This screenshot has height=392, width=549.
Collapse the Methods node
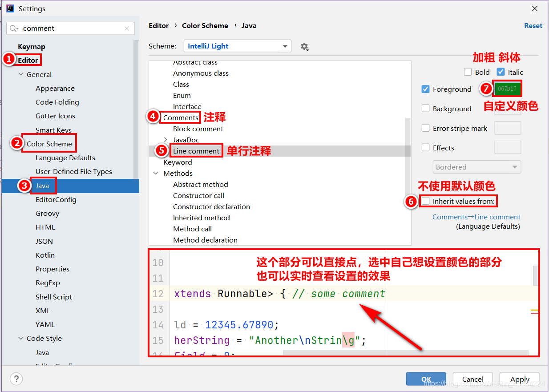(156, 173)
